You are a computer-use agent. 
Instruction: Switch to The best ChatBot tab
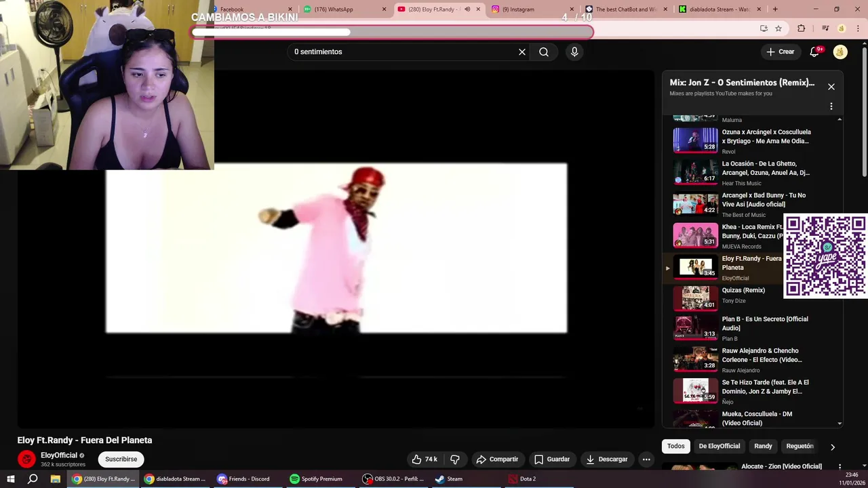coord(624,9)
